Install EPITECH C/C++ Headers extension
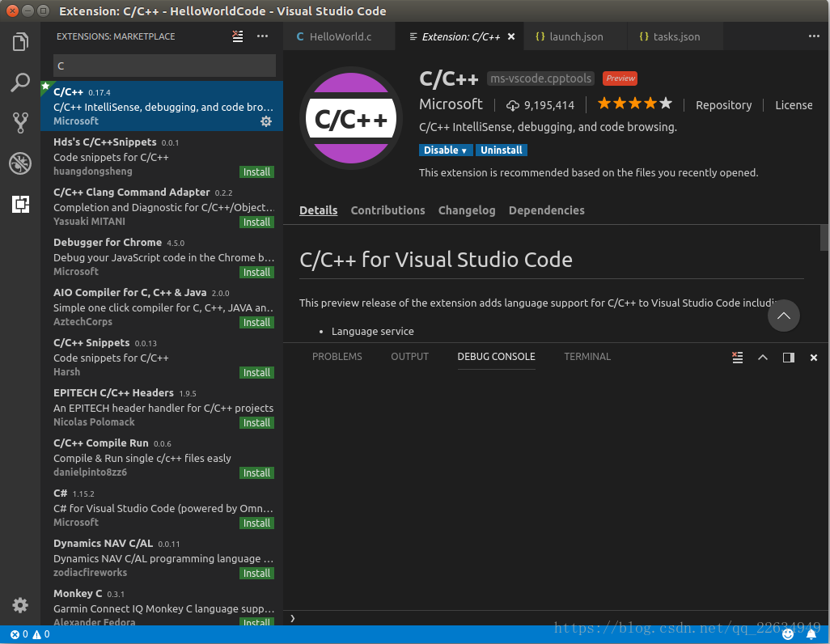830x644 pixels. pos(256,422)
